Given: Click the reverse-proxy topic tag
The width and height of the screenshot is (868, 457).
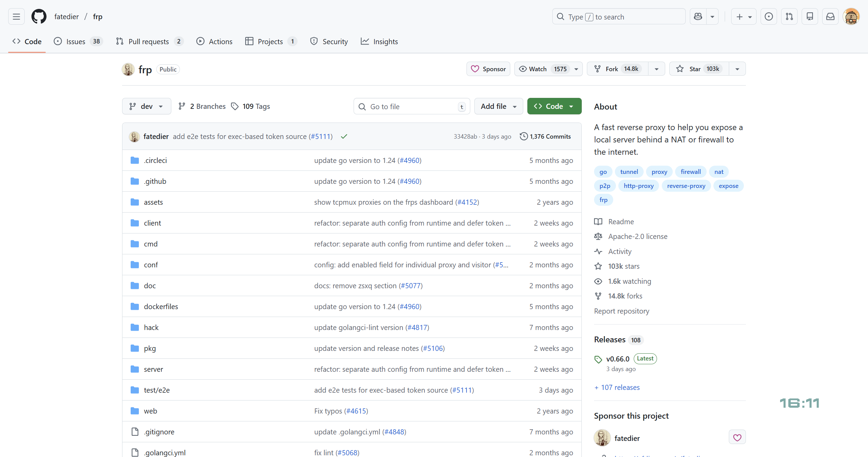Looking at the screenshot, I should [x=686, y=186].
